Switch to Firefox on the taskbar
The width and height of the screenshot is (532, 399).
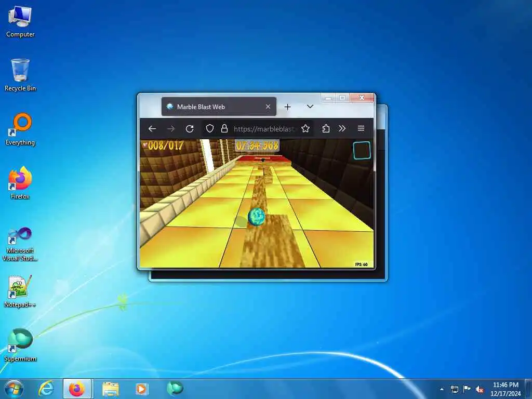point(77,389)
